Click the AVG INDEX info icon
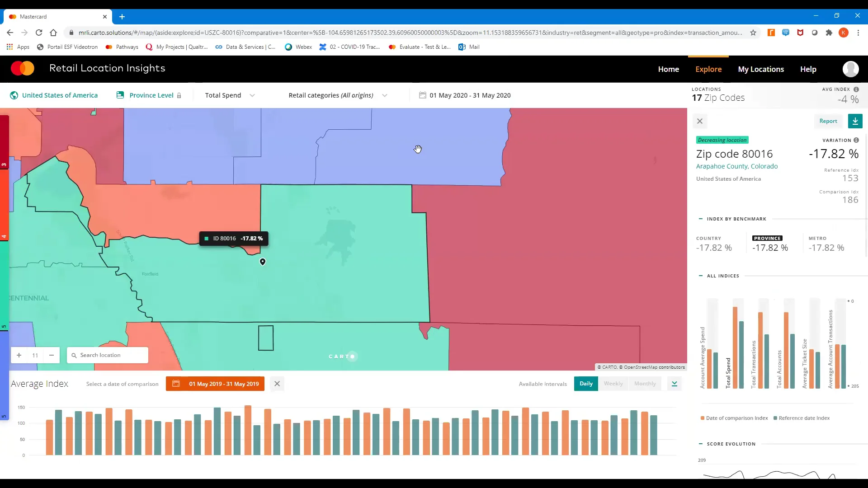This screenshot has width=868, height=488. coord(857,89)
